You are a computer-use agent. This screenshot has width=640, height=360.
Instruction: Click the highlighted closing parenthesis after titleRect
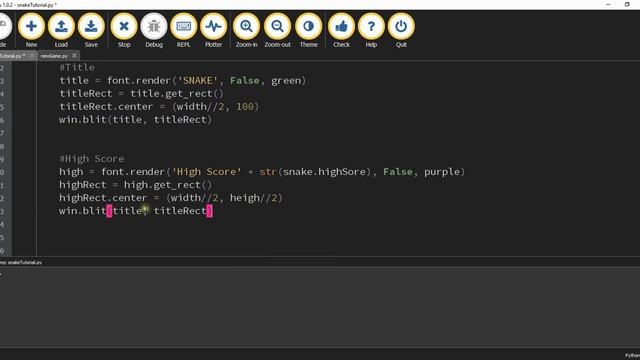pos(209,211)
